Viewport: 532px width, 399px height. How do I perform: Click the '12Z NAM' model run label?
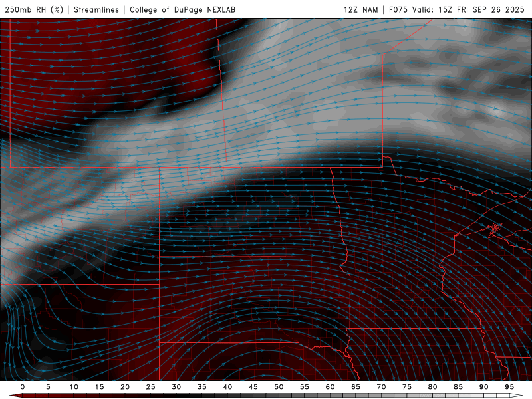[x=360, y=9]
